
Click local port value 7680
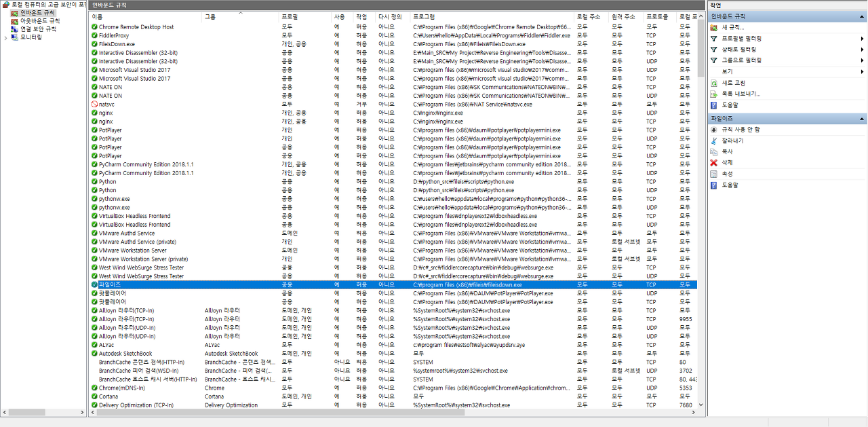coord(686,405)
